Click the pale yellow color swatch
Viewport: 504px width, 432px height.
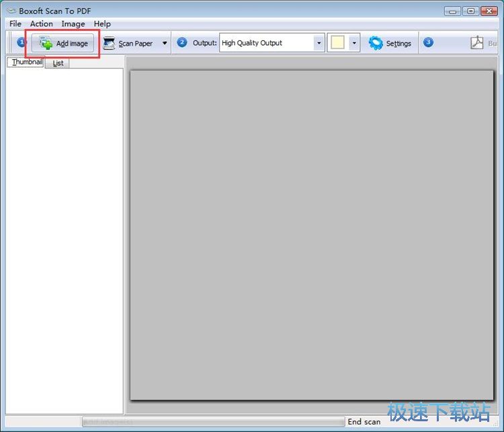337,42
